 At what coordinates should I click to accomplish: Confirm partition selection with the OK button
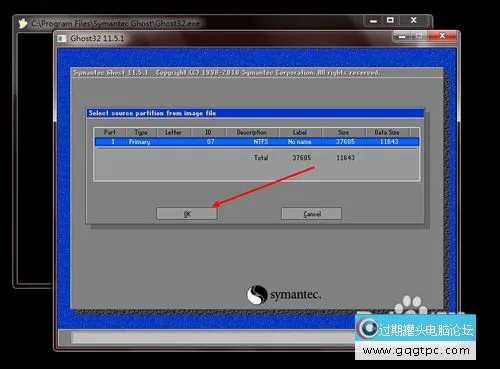187,214
